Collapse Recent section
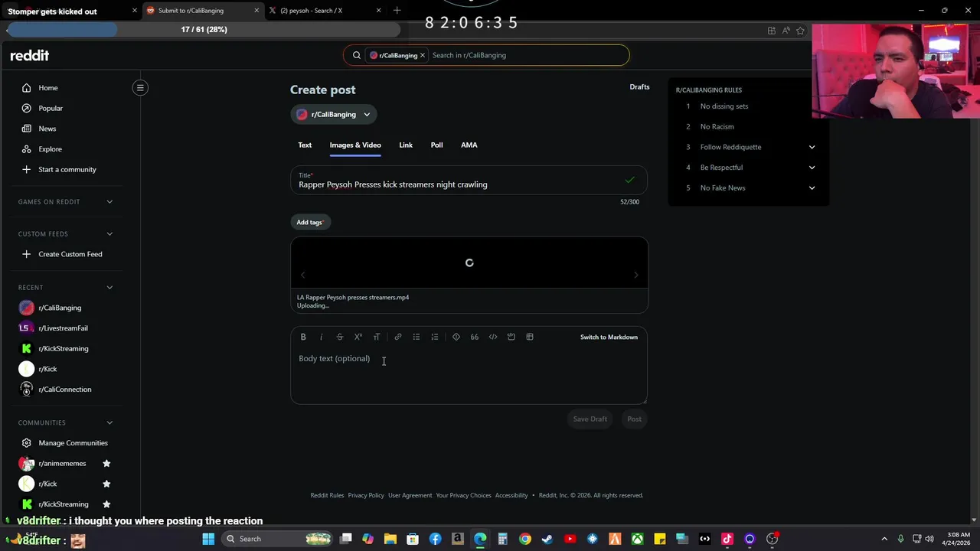Image resolution: width=980 pixels, height=551 pixels. click(109, 288)
